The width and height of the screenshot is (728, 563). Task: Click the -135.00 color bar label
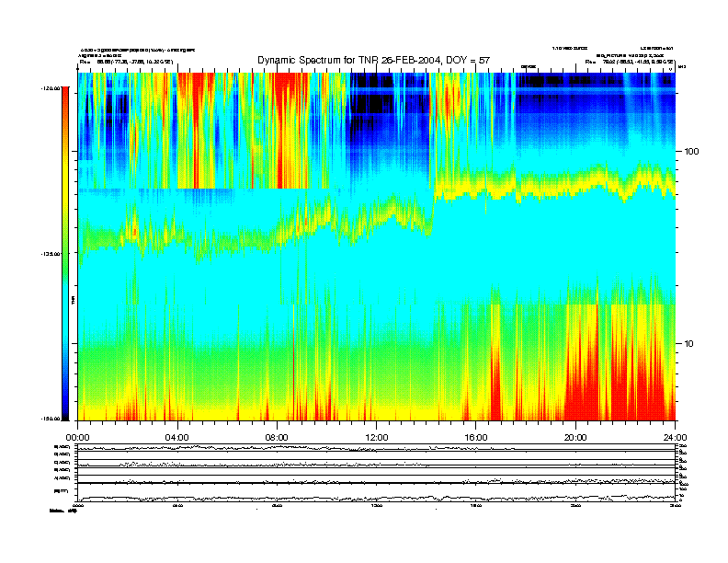click(51, 254)
